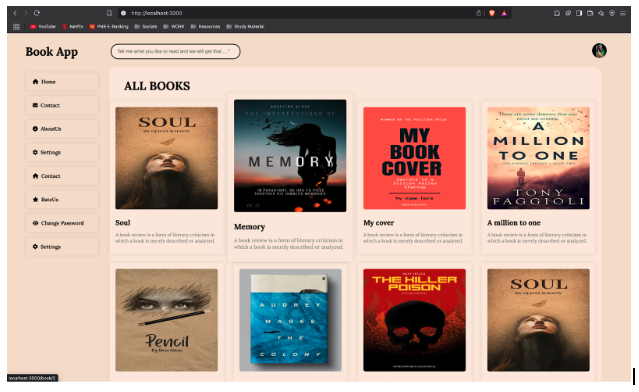Click the 'Tell me what you like to read' search box
This screenshot has height=392, width=639.
(175, 51)
